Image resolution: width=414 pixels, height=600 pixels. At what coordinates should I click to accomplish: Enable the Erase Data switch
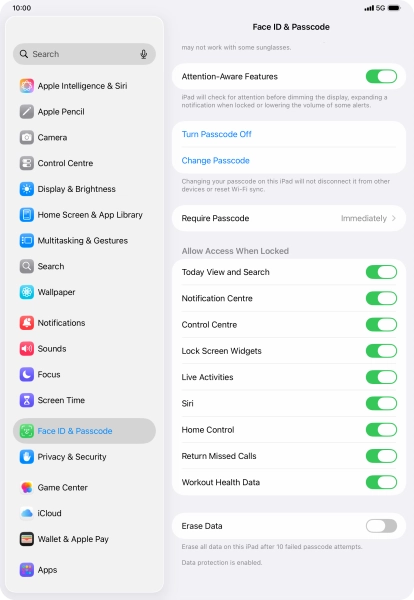pos(381,526)
